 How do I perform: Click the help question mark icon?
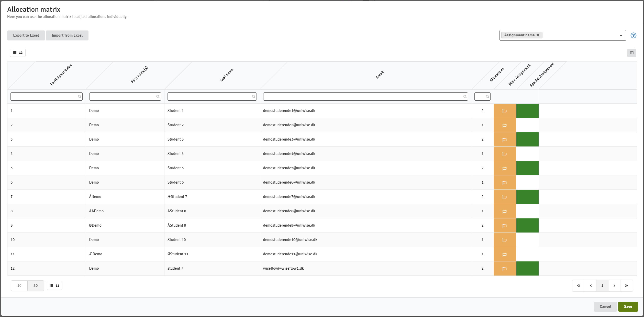click(x=633, y=35)
